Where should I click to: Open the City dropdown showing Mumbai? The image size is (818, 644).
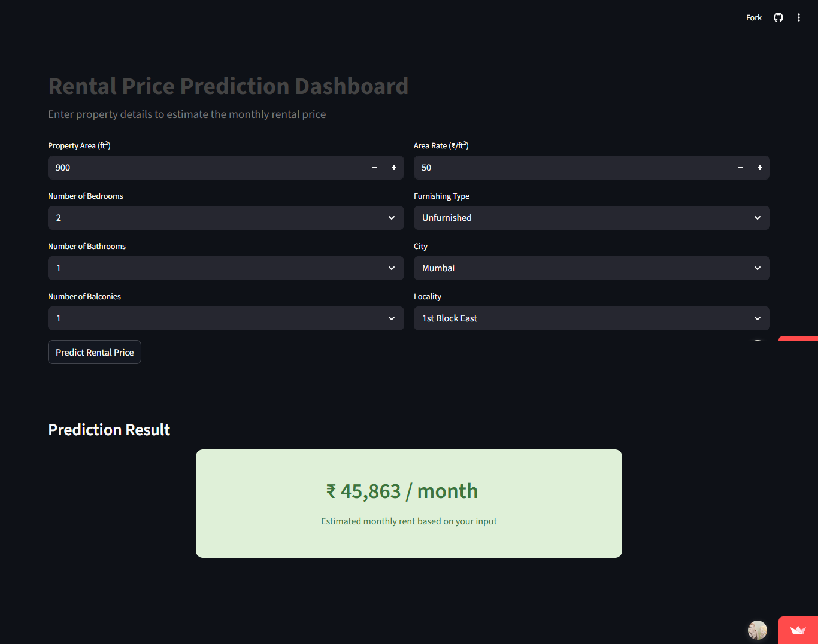click(x=592, y=268)
